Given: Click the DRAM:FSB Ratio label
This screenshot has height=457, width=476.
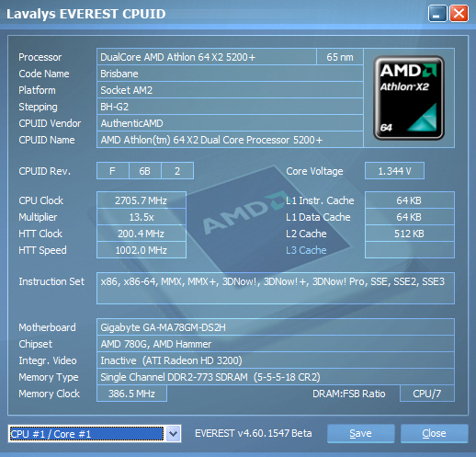Looking at the screenshot, I should [x=349, y=394].
